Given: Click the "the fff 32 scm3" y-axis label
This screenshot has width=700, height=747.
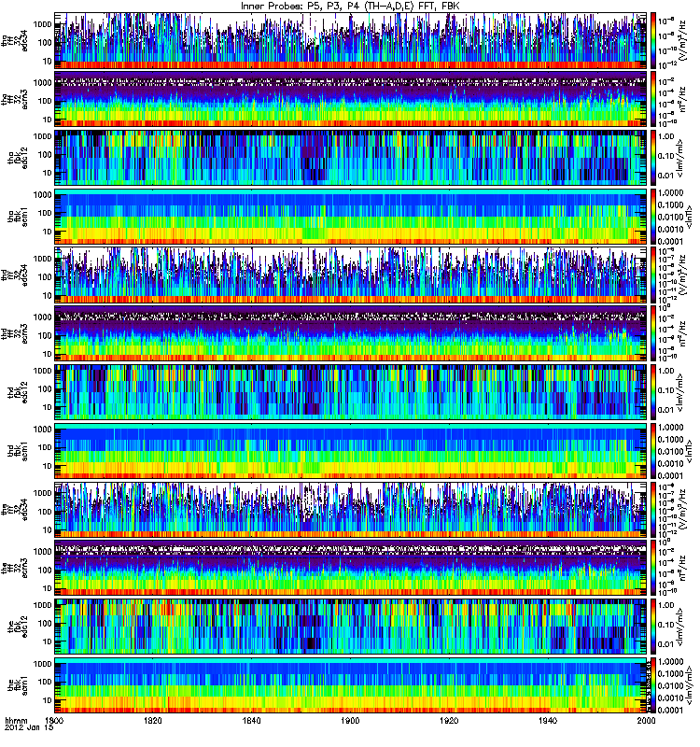Looking at the screenshot, I should [x=14, y=568].
